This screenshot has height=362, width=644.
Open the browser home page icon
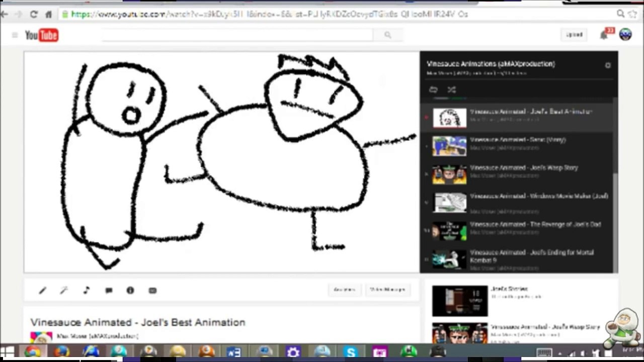tap(48, 15)
